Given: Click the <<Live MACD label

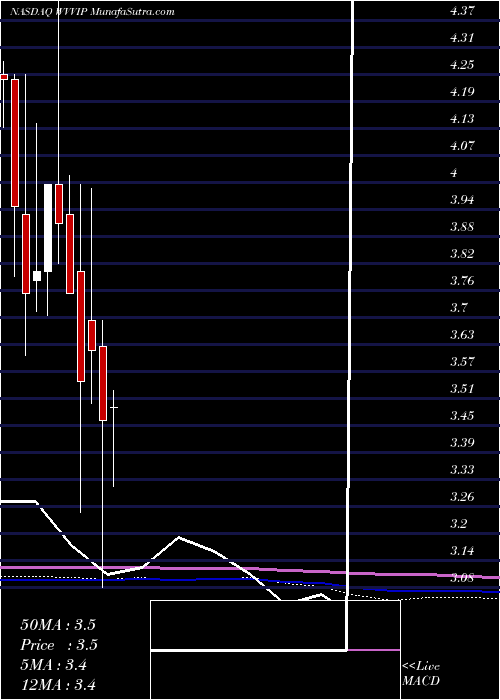Looking at the screenshot, I should (x=421, y=674).
